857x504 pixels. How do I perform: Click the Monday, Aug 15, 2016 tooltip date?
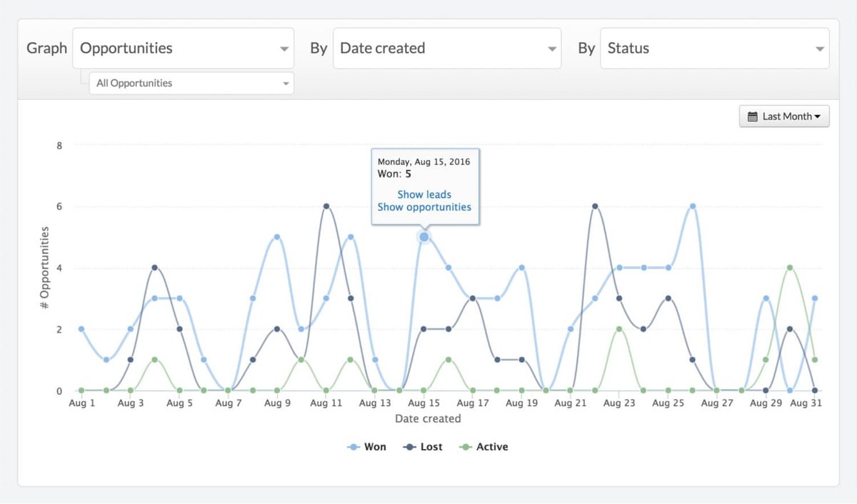424,161
